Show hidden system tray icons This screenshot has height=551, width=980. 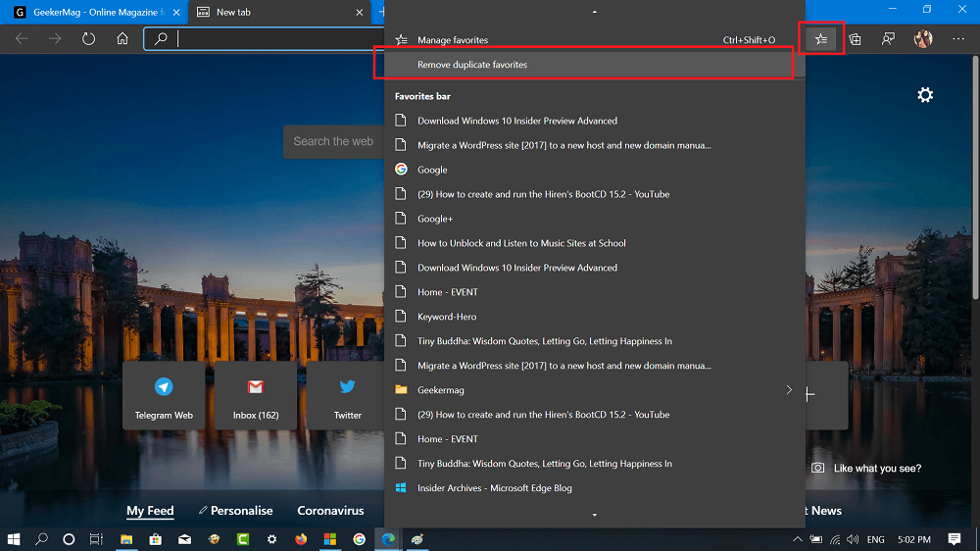(x=798, y=539)
